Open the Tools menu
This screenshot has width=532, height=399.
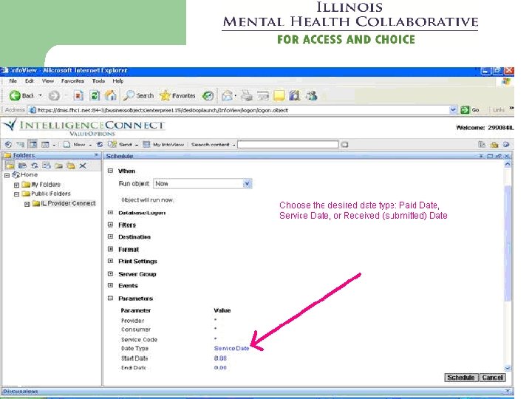coord(98,81)
